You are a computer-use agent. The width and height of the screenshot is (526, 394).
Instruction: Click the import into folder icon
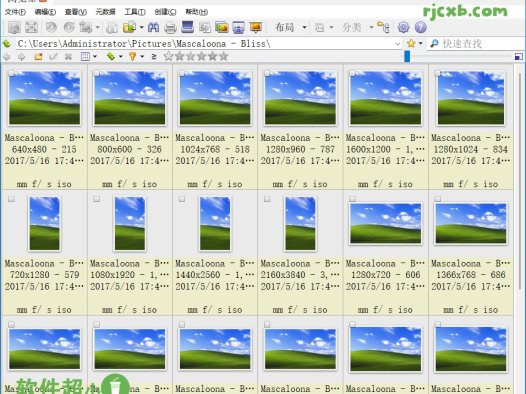[x=129, y=27]
